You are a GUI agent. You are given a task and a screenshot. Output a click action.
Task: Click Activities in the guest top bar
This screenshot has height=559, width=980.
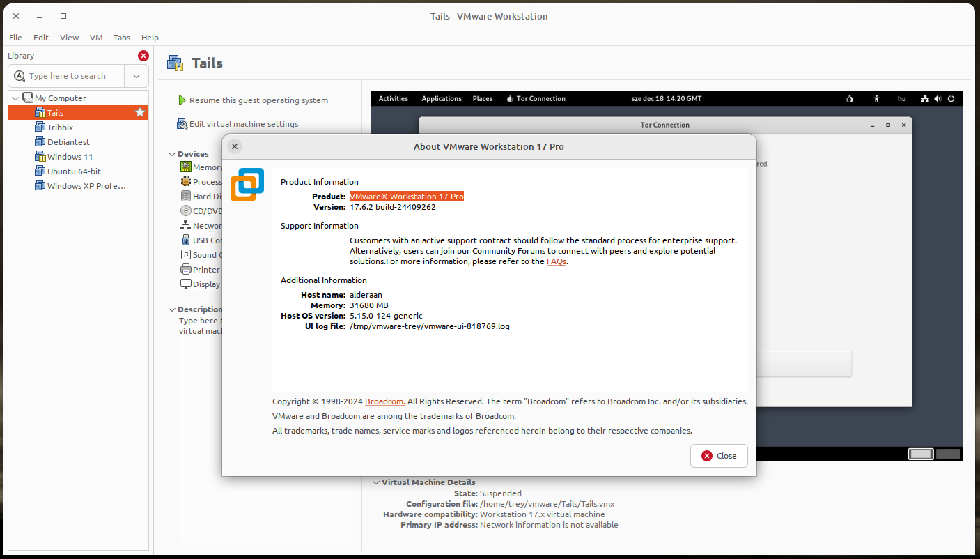click(x=394, y=99)
